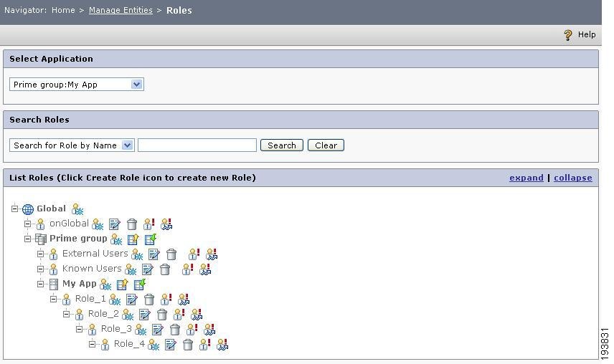Open the Manage Entities breadcrumb link
This screenshot has width=614, height=364.
point(121,10)
